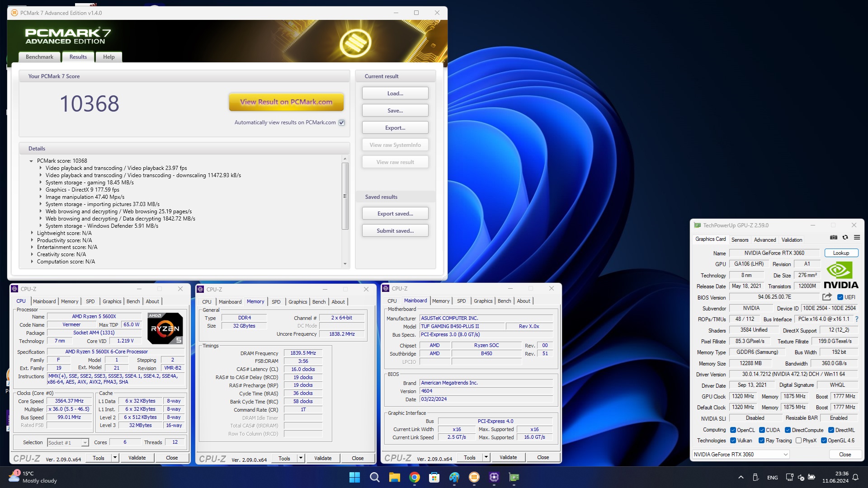The image size is (868, 488).
Task: Click the ENG language indicator
Action: pyautogui.click(x=773, y=478)
